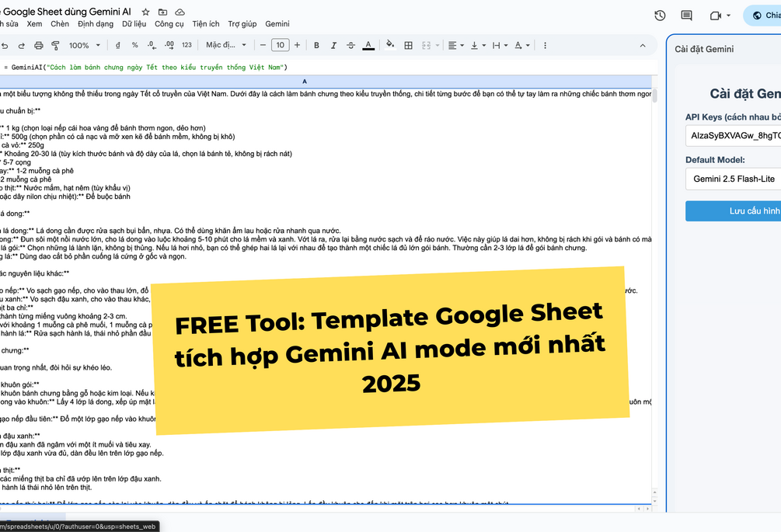Open the text rotation dropdown
Screen dimensions: 781x532
pyautogui.click(x=522, y=45)
